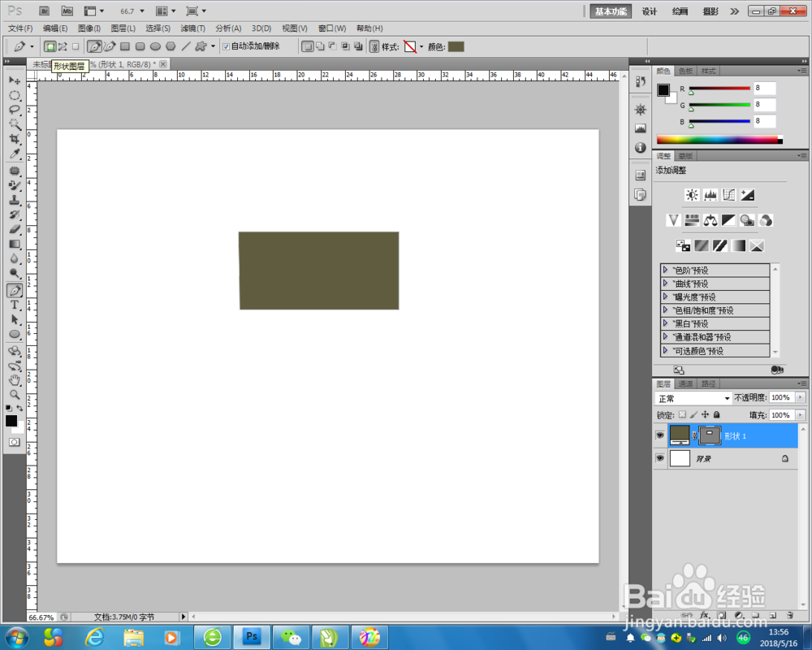
Task: Select the Lasso tool
Action: (x=15, y=110)
